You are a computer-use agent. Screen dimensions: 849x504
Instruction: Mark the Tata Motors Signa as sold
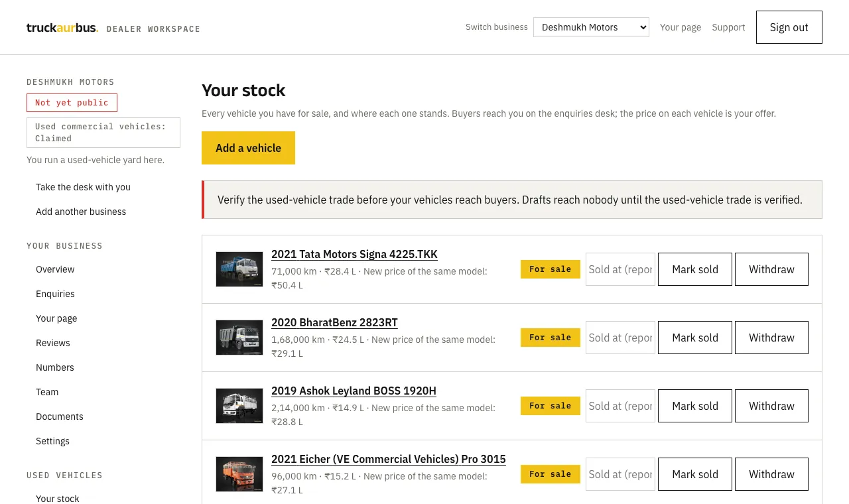point(695,269)
